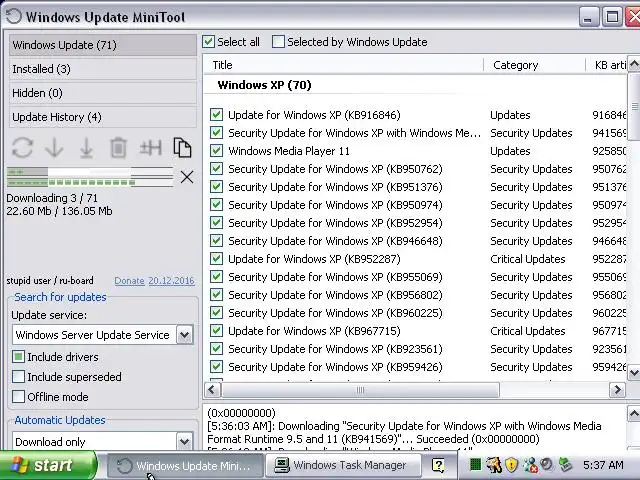The width and height of the screenshot is (640, 480).
Task: Click the refresh check-for-updates icon
Action: [22, 147]
